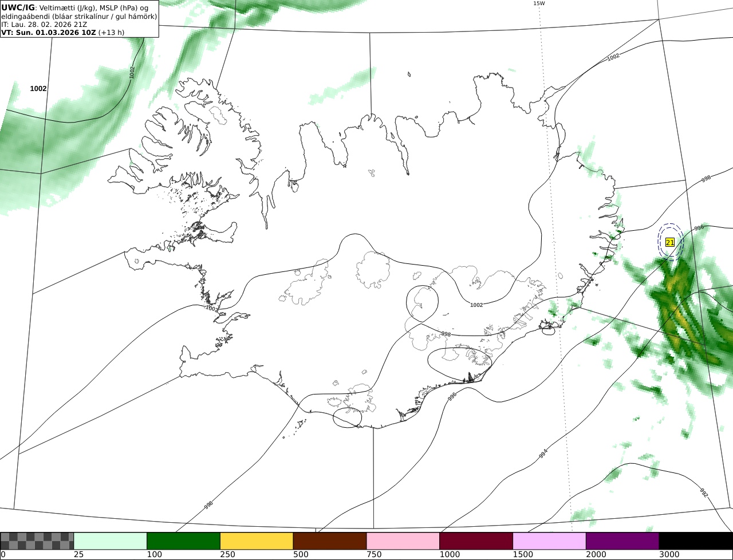Pick the black legend swatch above 3000
This screenshot has width=733, height=560.
pyautogui.click(x=696, y=541)
